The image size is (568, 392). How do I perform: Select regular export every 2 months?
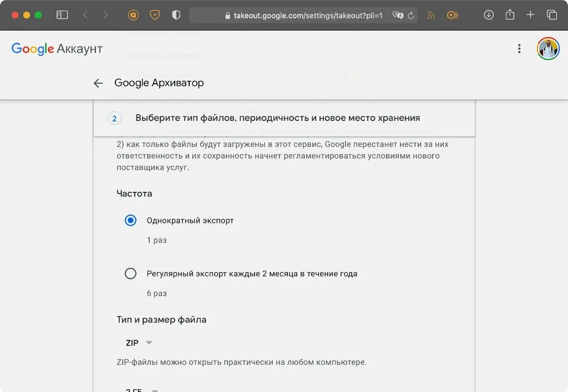point(130,273)
